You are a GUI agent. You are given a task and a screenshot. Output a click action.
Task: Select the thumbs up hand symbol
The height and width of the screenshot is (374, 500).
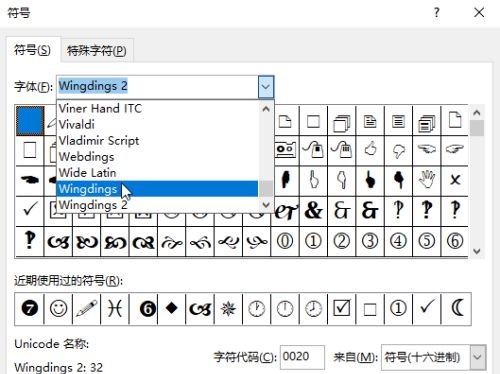(x=370, y=149)
